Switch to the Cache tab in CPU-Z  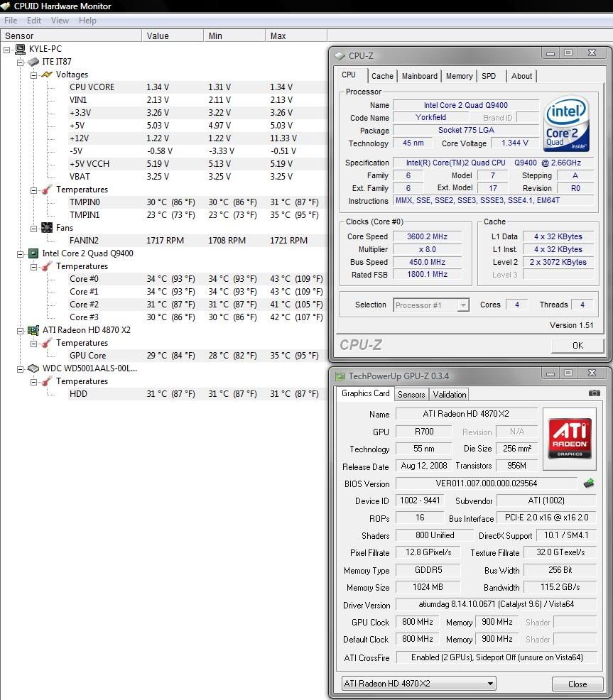pos(382,77)
